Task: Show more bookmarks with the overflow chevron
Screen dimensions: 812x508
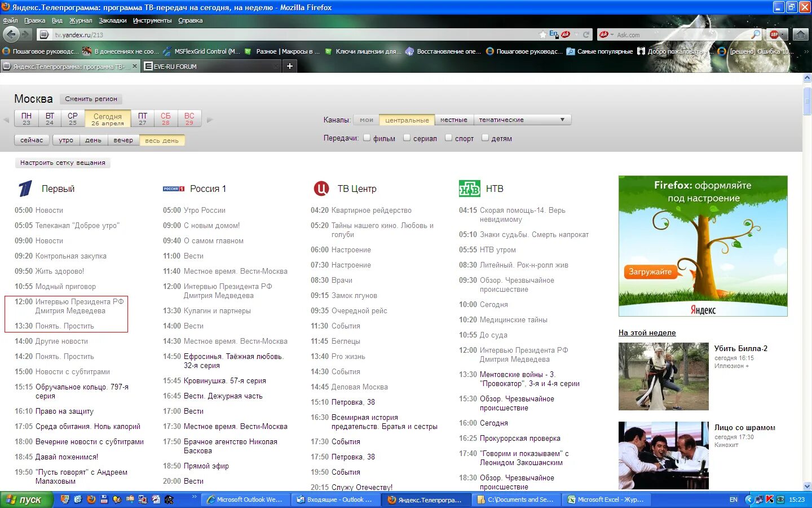Action: click(806, 51)
